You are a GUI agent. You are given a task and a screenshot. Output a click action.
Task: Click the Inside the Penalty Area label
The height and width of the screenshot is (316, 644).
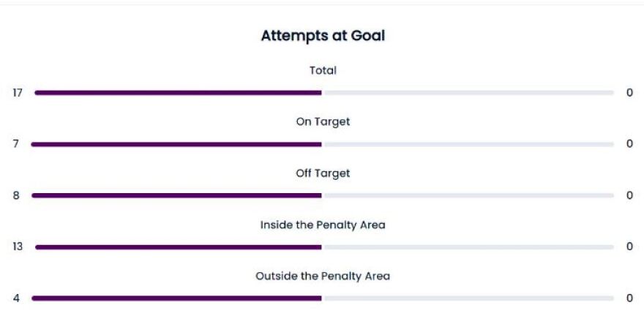(x=323, y=225)
